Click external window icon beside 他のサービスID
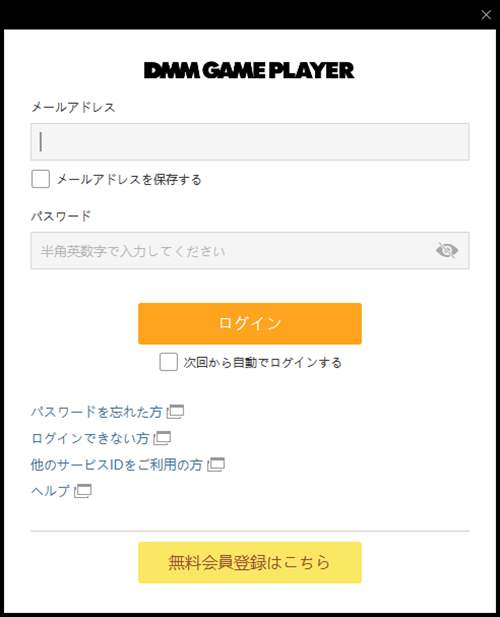 216,465
